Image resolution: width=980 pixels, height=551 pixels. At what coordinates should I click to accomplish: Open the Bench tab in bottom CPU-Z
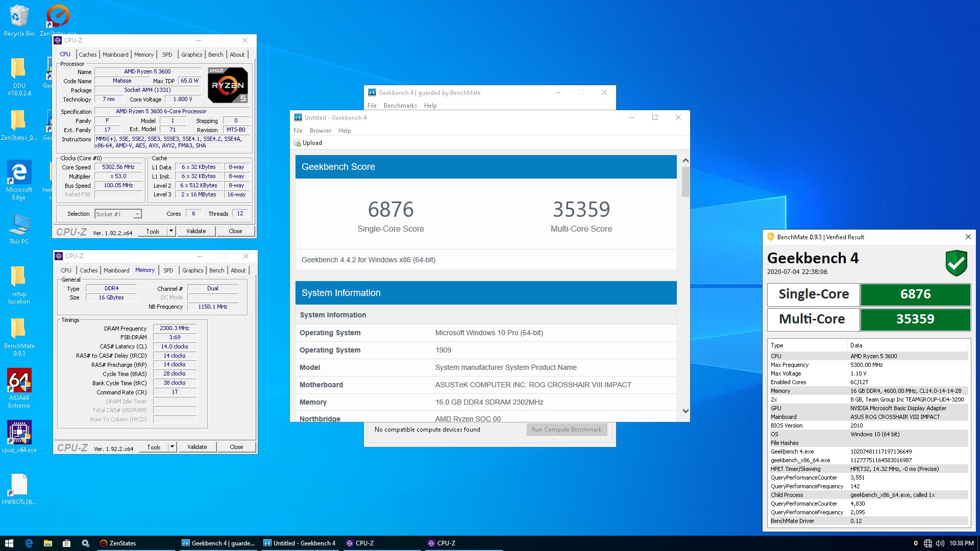coord(216,270)
